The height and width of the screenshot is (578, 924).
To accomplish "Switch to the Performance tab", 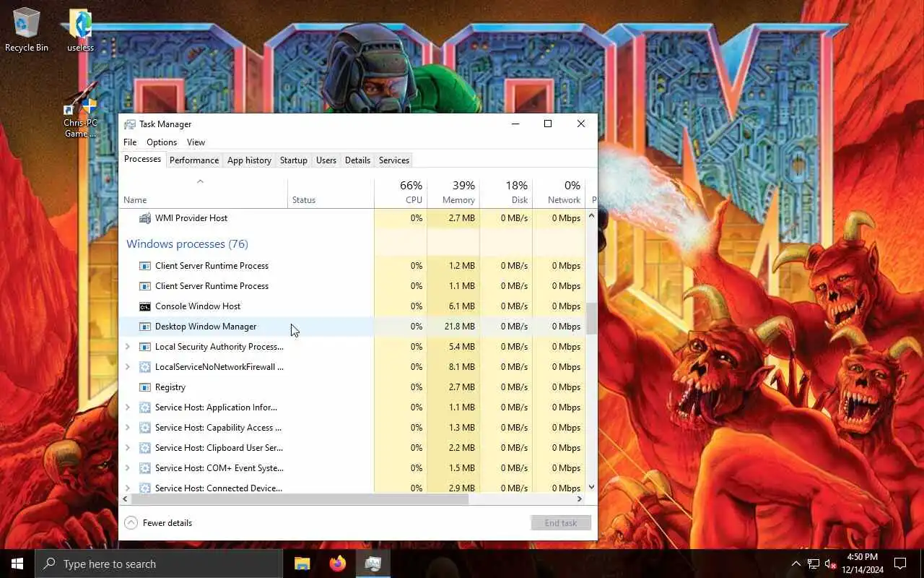I will click(194, 160).
